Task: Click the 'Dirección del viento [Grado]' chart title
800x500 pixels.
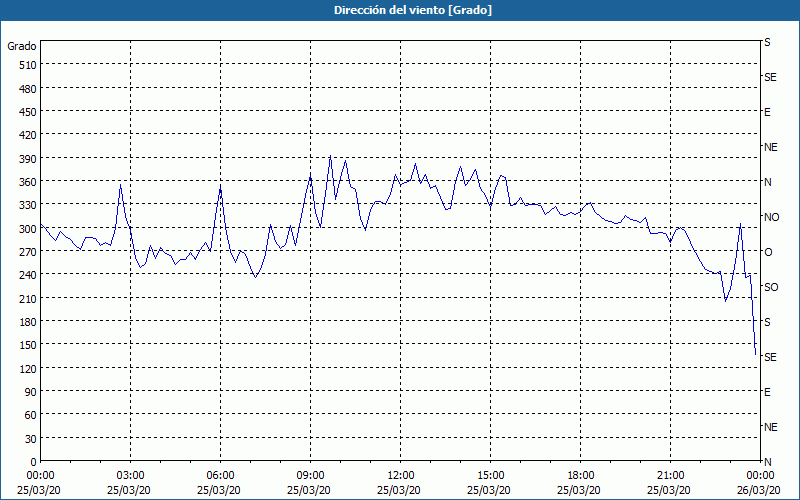Action: pyautogui.click(x=413, y=10)
